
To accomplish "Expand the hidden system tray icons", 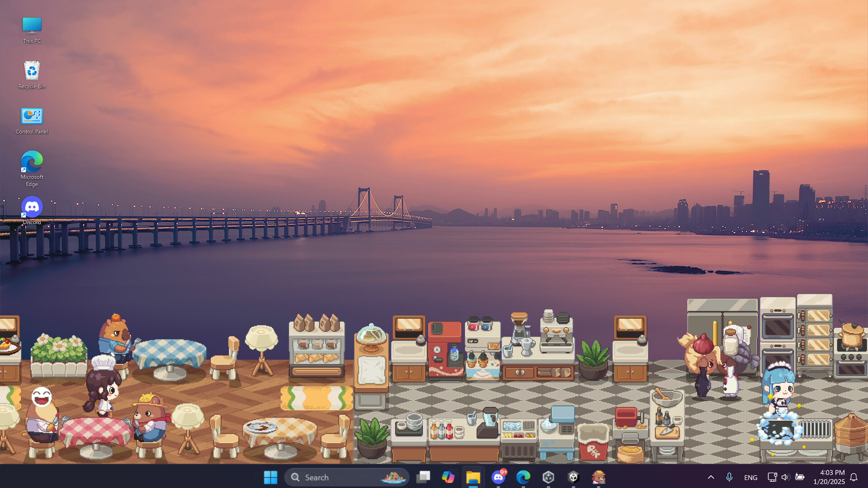I will click(711, 477).
